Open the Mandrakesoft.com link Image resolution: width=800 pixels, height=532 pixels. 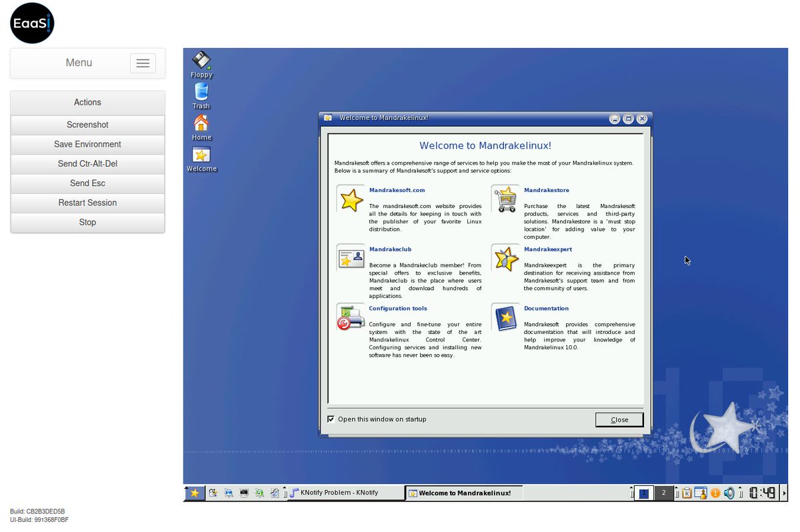(x=397, y=191)
